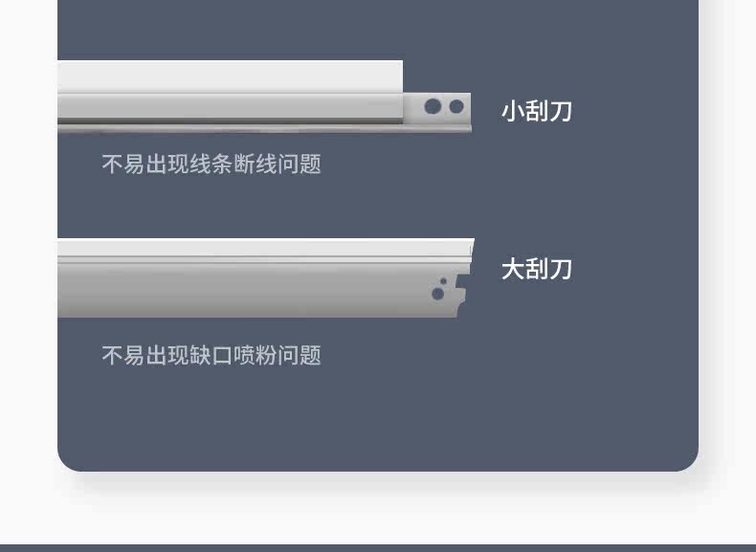Click the large round hole on big blade
The width and height of the screenshot is (756, 552).
(x=437, y=294)
